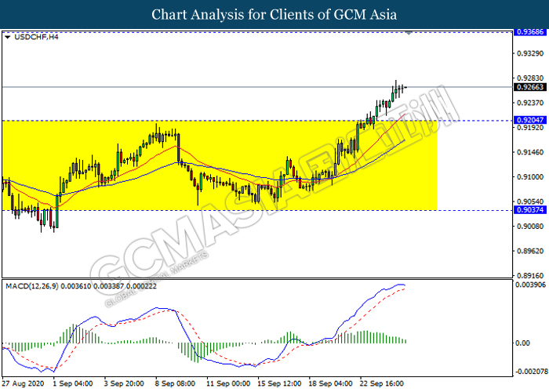Select the current price 0.92663 tag

tap(530, 87)
